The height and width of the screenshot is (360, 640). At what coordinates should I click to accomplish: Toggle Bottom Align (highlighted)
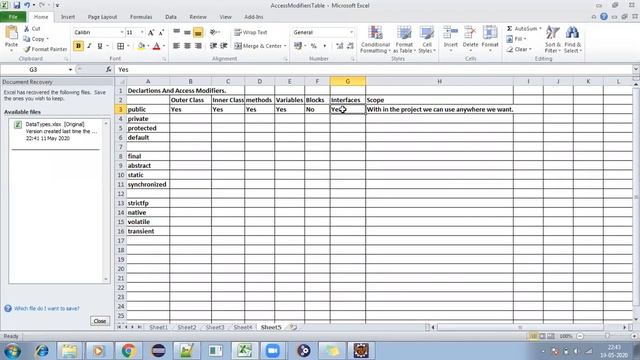[x=198, y=32]
